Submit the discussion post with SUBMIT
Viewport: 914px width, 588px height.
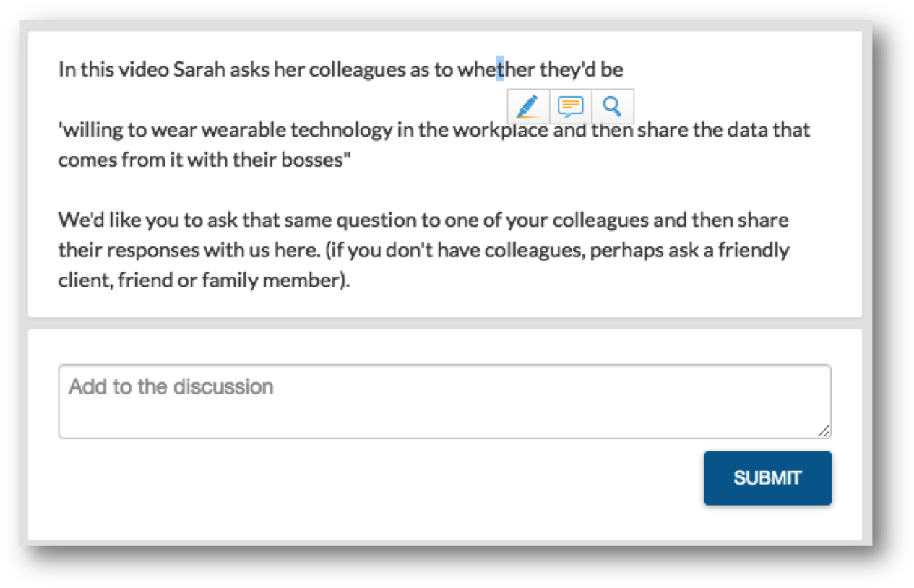[767, 478]
